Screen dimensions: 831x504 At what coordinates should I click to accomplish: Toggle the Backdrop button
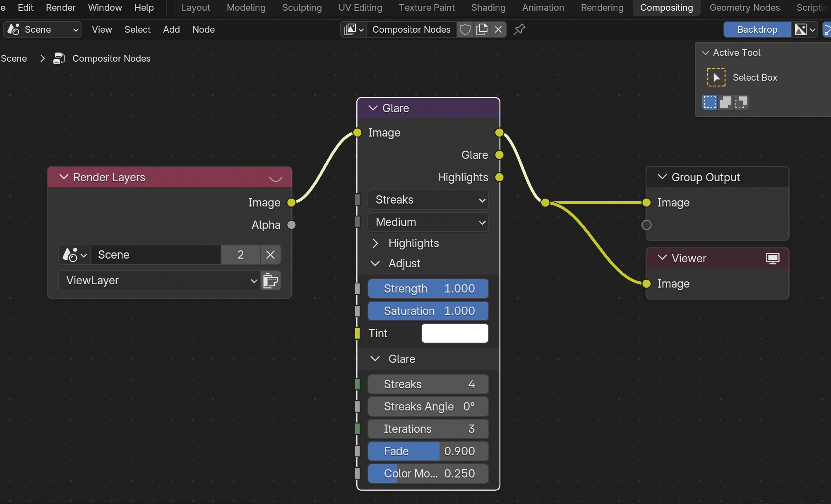pos(757,29)
